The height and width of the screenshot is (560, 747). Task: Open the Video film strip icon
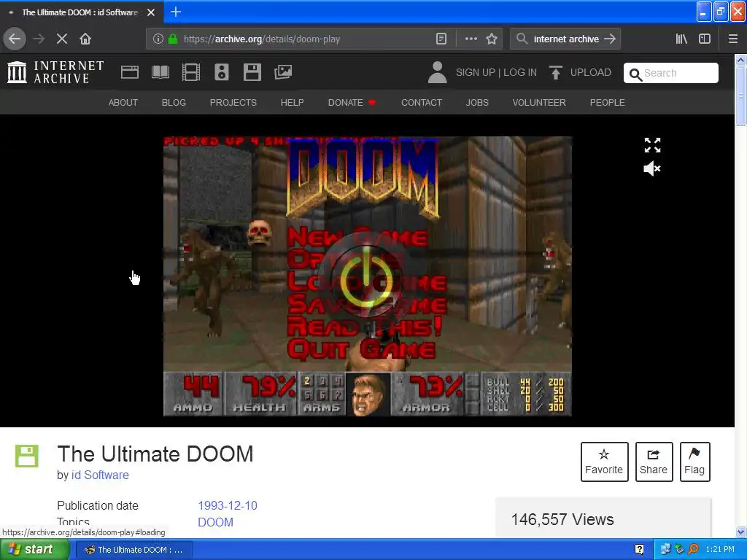point(191,72)
